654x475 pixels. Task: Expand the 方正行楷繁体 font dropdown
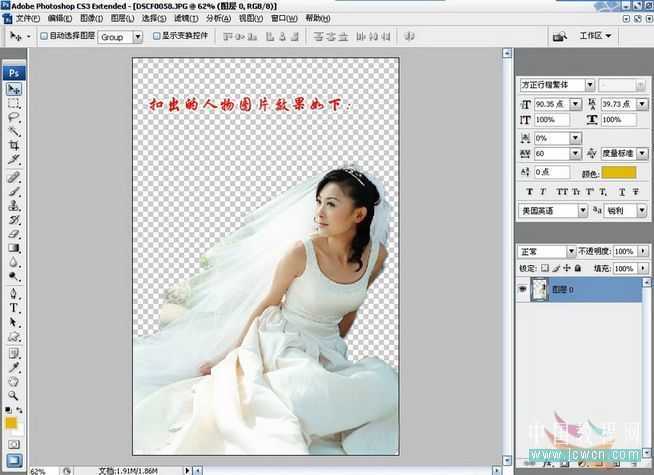590,85
